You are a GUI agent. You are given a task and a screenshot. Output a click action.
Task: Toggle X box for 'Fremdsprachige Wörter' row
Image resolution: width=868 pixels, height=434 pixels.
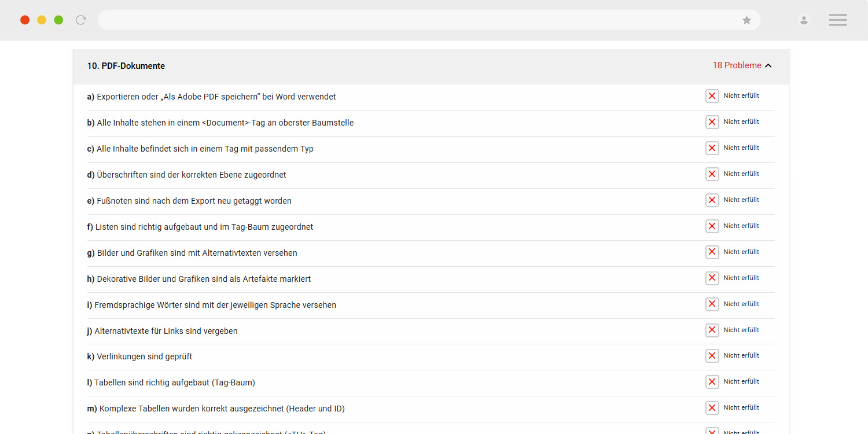point(712,304)
